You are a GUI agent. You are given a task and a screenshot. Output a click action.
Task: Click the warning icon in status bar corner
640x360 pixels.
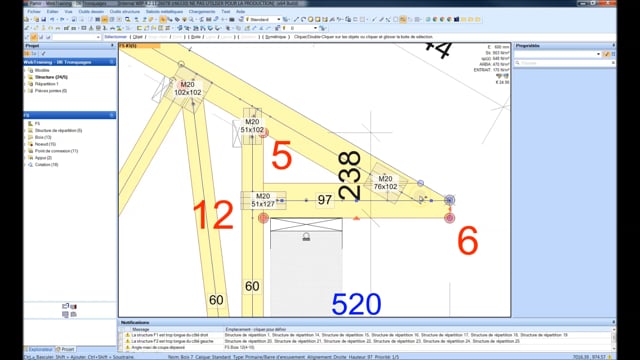tap(610, 357)
